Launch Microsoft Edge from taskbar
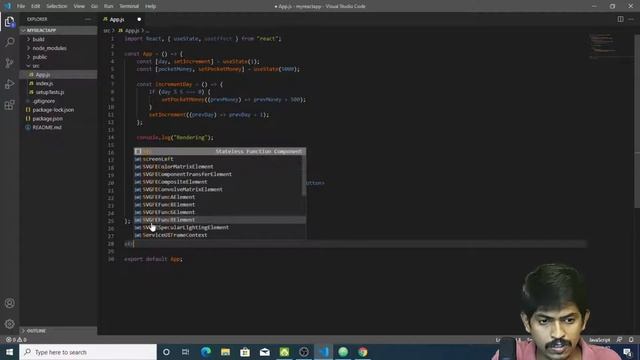Viewport: 640px width, 360px height. click(x=206, y=352)
